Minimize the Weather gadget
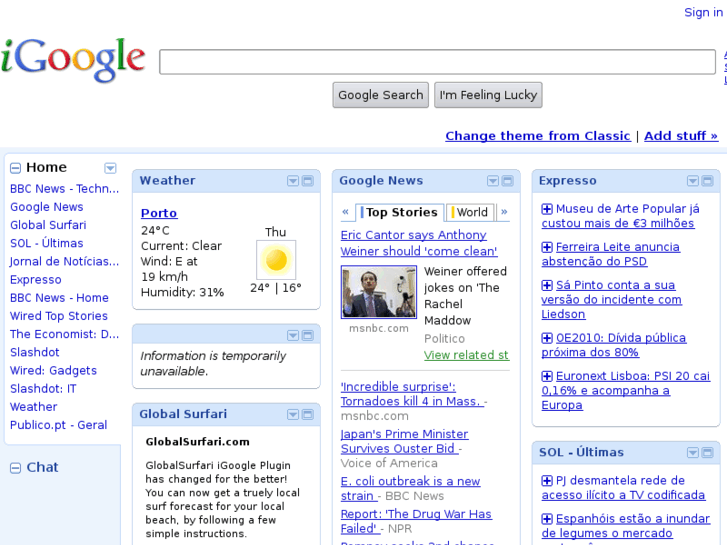This screenshot has height=545, width=727. [308, 181]
